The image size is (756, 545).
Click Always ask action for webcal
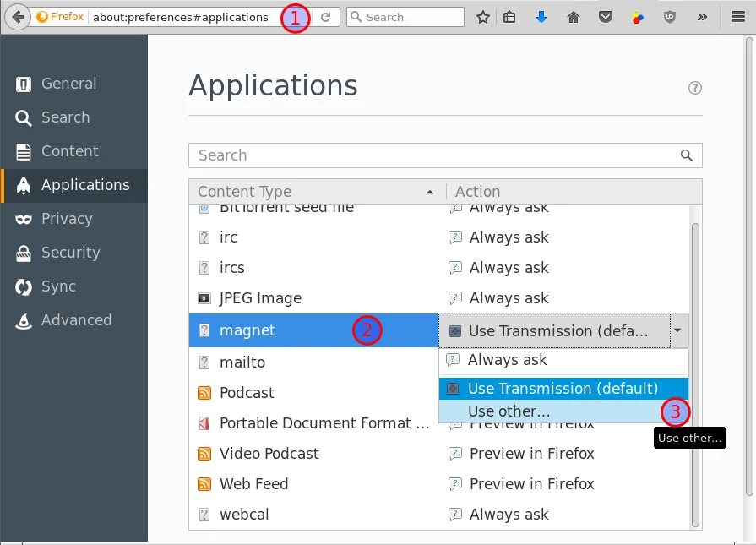click(x=509, y=514)
